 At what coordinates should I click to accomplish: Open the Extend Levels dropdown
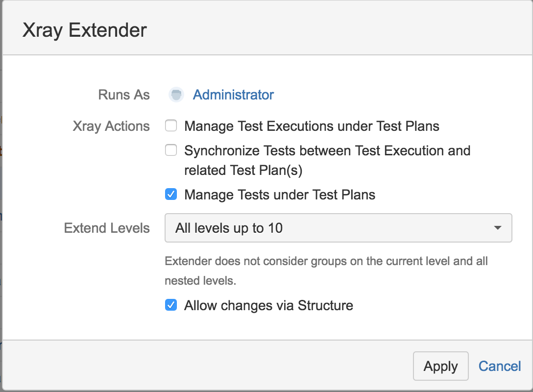tap(338, 228)
